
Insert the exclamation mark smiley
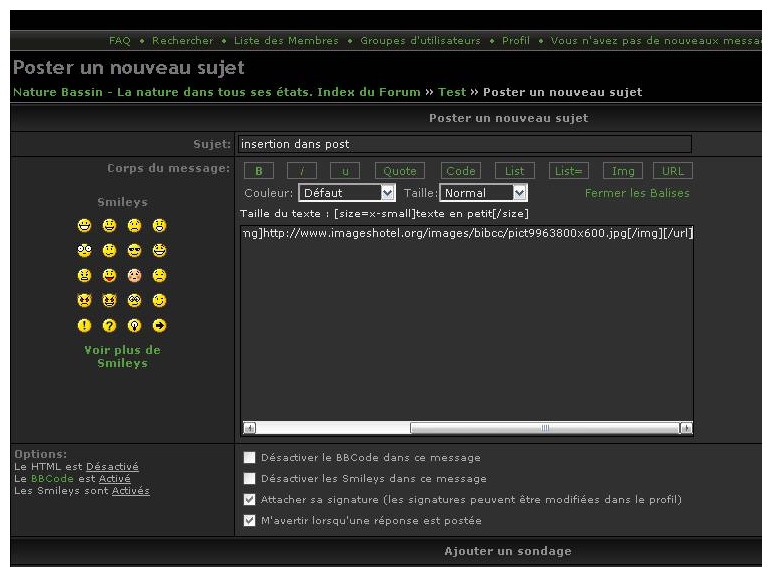(x=84, y=325)
